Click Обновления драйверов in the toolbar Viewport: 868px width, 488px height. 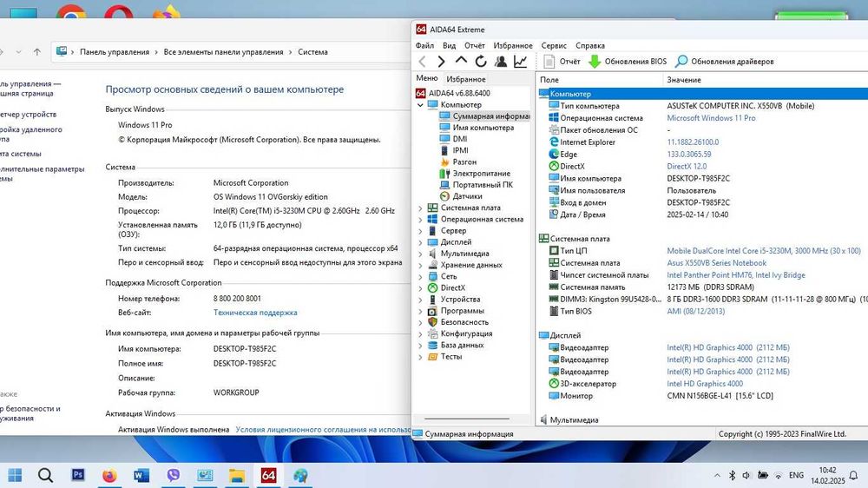point(725,62)
